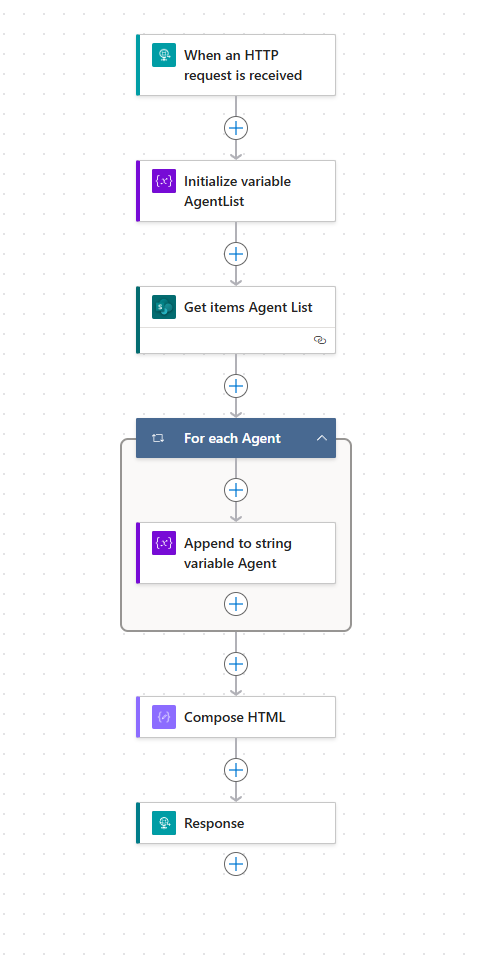Screen dimensions: 477x970
Task: Click the loop icon on For each Agent
Action: pyautogui.click(x=158, y=438)
